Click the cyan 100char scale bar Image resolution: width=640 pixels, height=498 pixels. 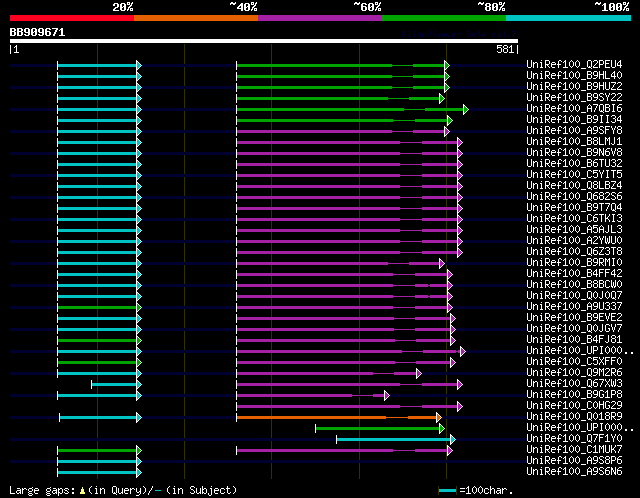pos(447,490)
